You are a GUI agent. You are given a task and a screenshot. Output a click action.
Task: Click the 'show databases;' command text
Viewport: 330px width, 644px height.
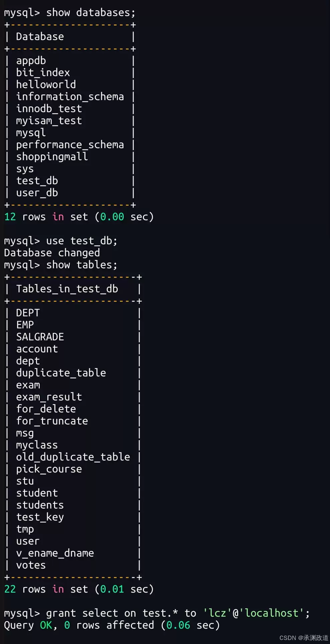[91, 13]
